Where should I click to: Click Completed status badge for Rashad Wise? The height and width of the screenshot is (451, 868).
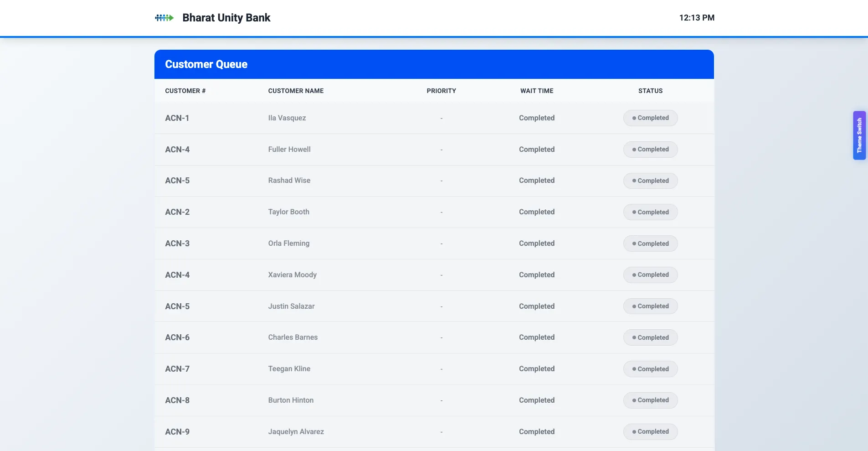click(x=650, y=181)
